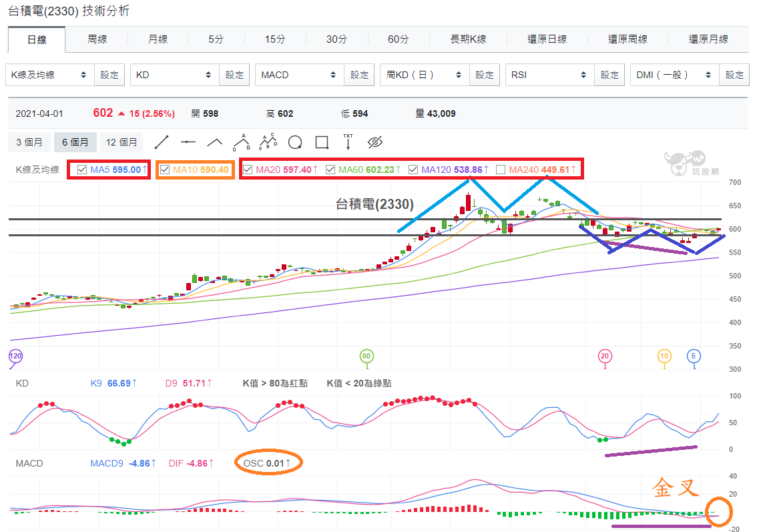The width and height of the screenshot is (761, 532).
Task: Uncheck the MA60 moving average
Action: (x=330, y=170)
